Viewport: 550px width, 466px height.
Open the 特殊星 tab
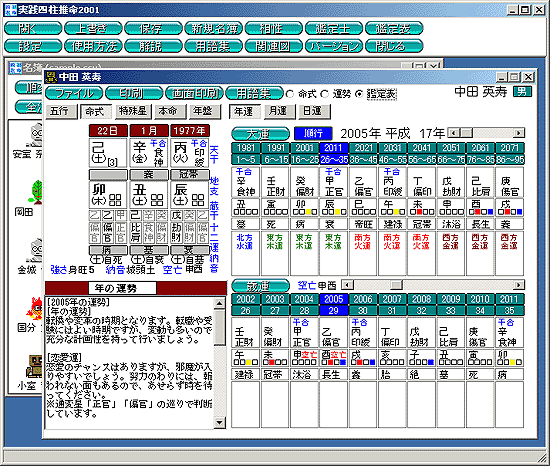pyautogui.click(x=133, y=111)
